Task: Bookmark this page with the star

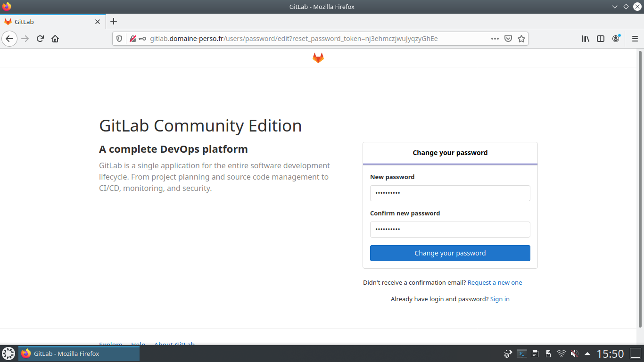Action: tap(521, 39)
